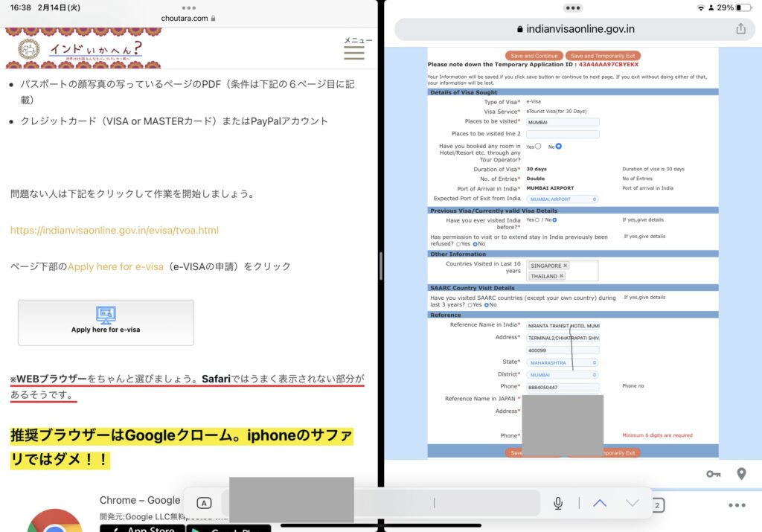762x532 pixels.
Task: Click the top Save and Continue button
Action: 534,56
